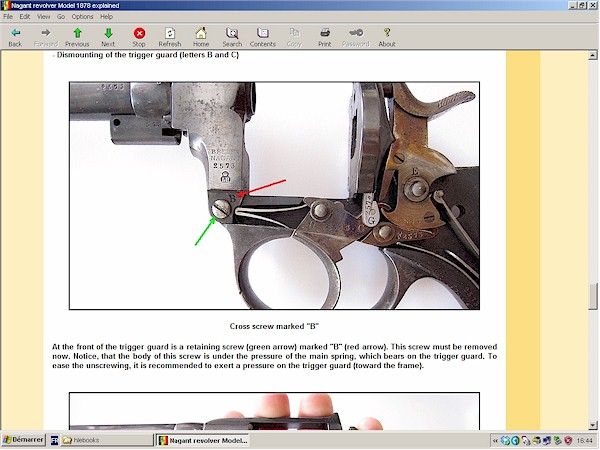This screenshot has height=450, width=600.
Task: Click the Démarrer start button
Action: pyautogui.click(x=24, y=440)
